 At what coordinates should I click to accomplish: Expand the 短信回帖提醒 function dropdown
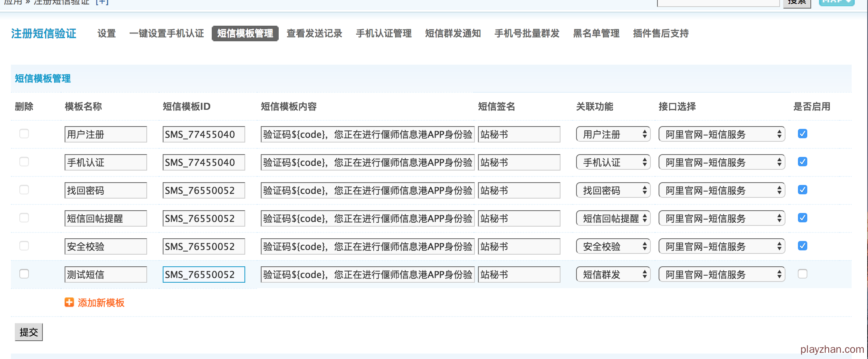coord(613,218)
